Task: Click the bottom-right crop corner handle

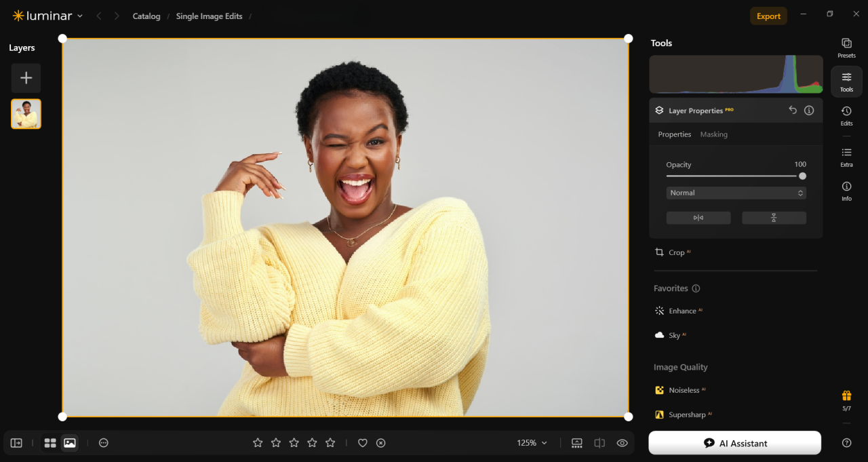Action: (x=628, y=417)
